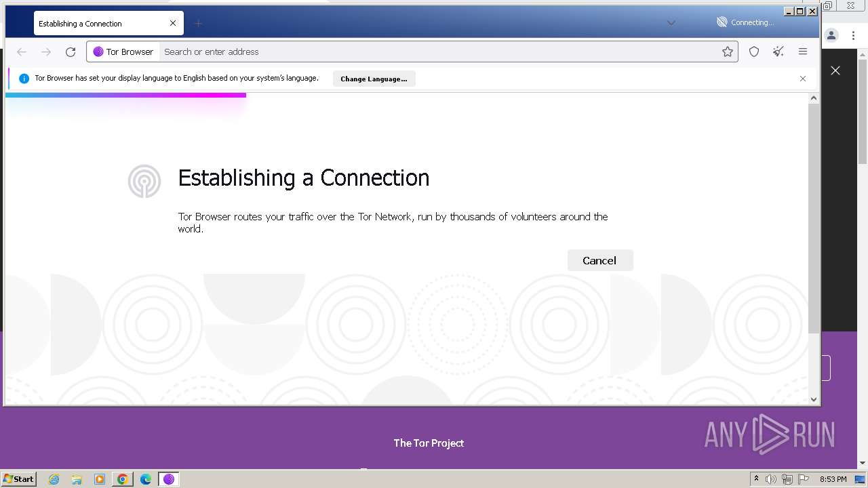This screenshot has width=868, height=488.
Task: Reload the current page
Action: pyautogui.click(x=71, y=52)
